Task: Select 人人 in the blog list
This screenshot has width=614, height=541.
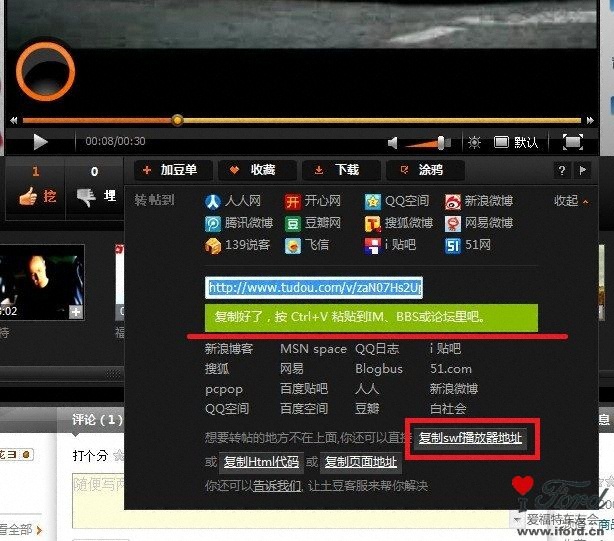Action: click(367, 389)
